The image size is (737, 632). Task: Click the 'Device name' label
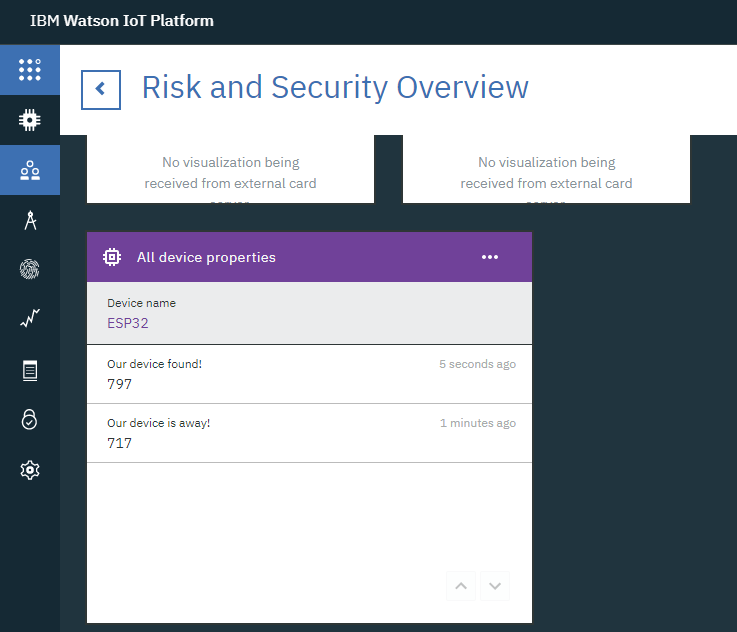click(141, 303)
